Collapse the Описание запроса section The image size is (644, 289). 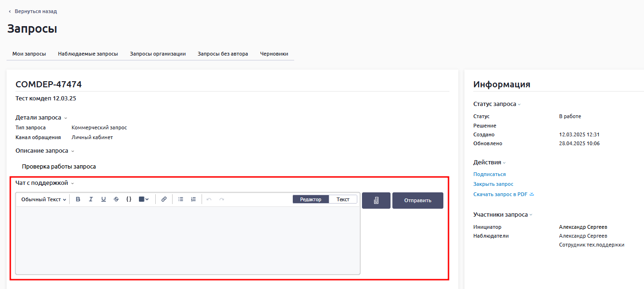[73, 151]
